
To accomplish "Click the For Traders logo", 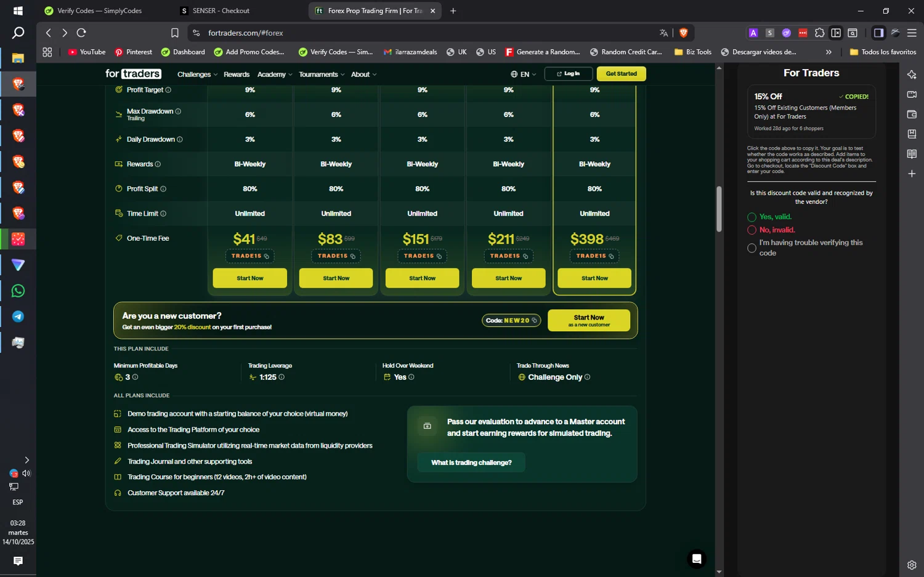I will click(133, 74).
